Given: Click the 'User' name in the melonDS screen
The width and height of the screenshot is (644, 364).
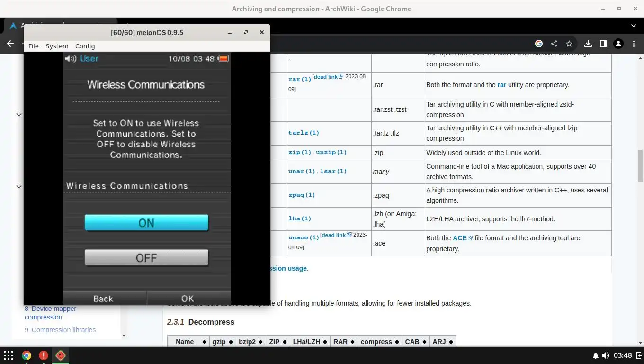Looking at the screenshot, I should pyautogui.click(x=89, y=59).
